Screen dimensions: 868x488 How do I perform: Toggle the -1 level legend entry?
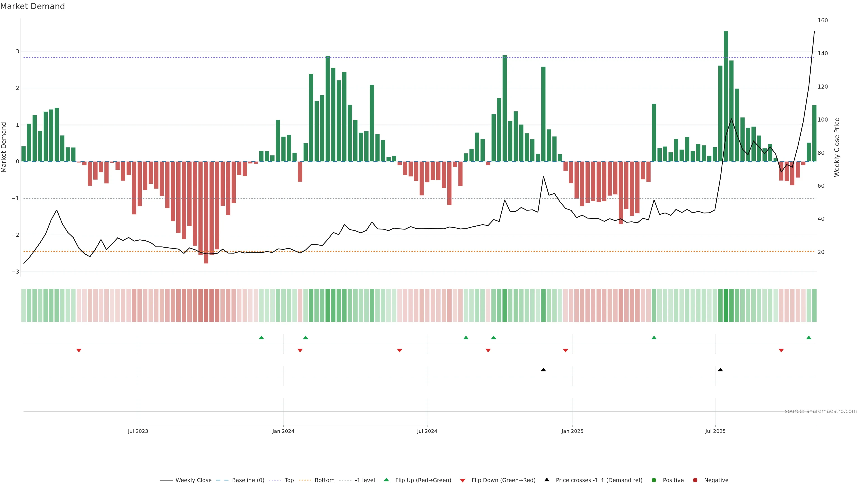tap(365, 480)
